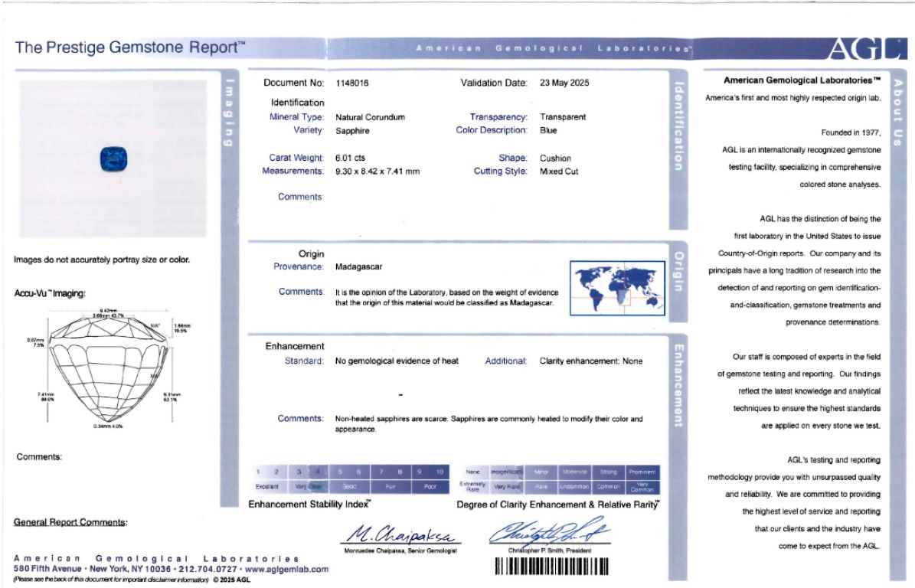The width and height of the screenshot is (915, 588).
Task: Select 'The Prestige Gemstone Report' title
Action: (x=130, y=47)
